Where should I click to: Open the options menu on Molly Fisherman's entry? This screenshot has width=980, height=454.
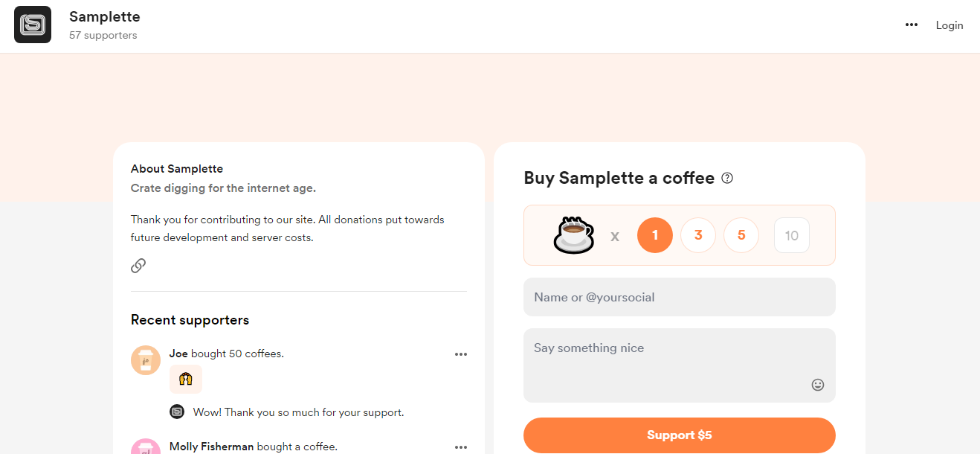point(461,447)
